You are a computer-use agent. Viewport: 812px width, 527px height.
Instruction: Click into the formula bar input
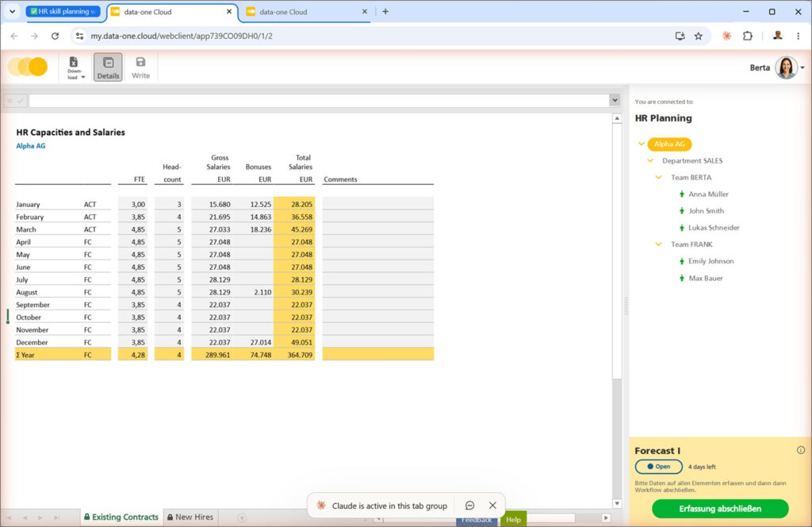click(319, 101)
